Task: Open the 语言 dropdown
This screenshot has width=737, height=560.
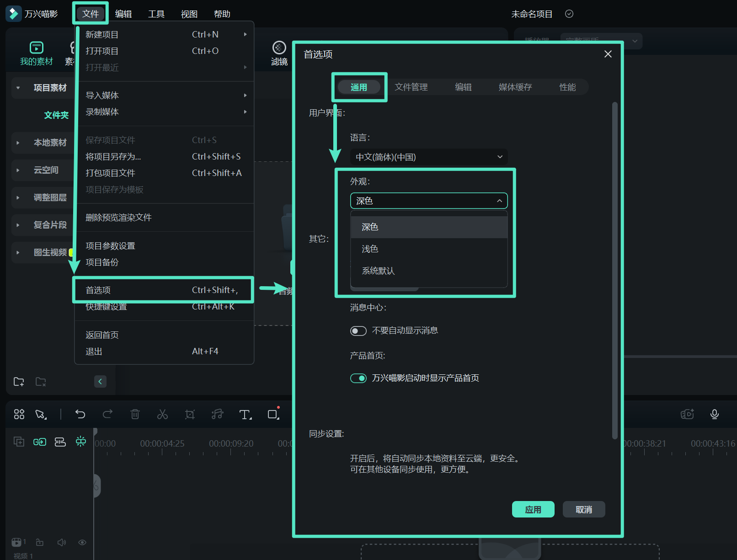Action: 428,157
